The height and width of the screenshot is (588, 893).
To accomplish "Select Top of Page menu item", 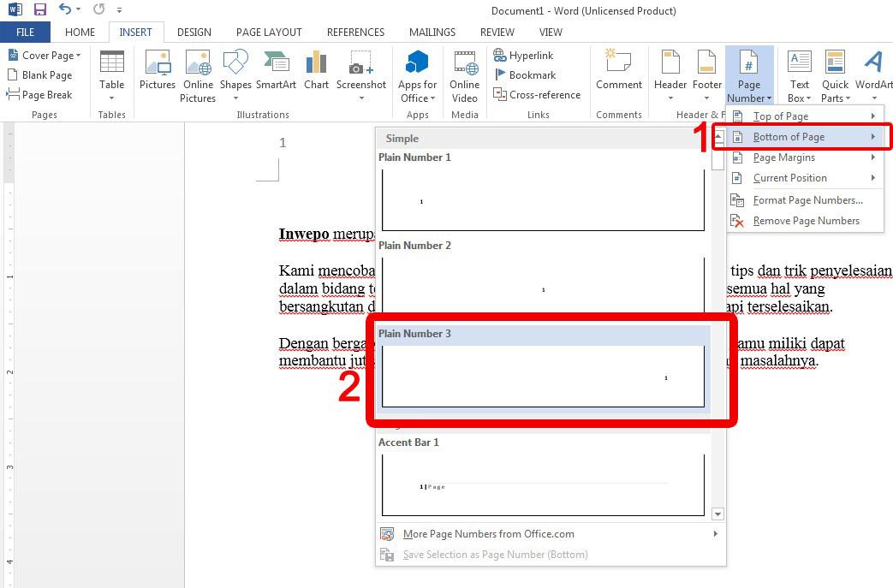I will pos(805,116).
